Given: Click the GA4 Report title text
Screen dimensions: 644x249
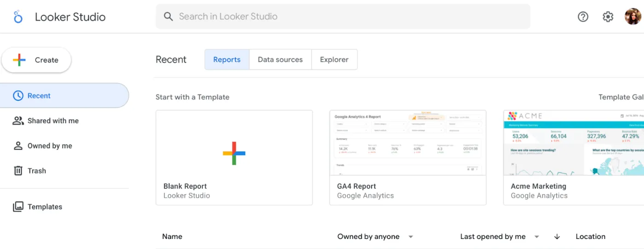Looking at the screenshot, I should [356, 186].
